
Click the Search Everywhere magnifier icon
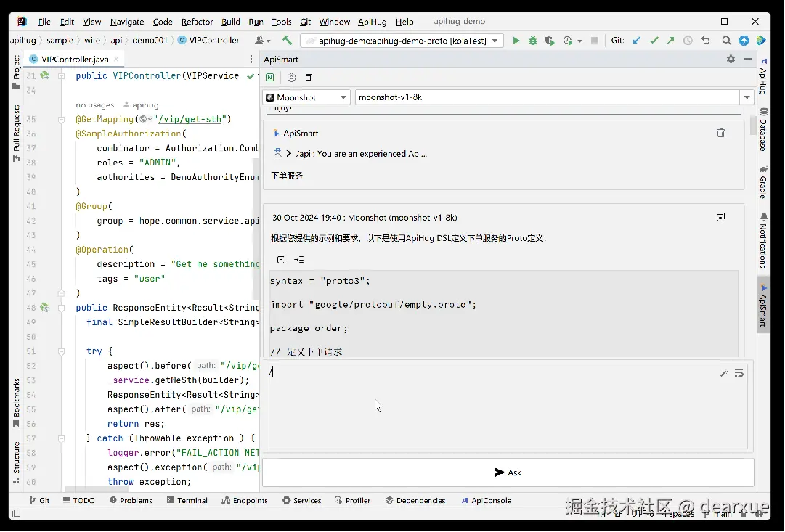pyautogui.click(x=726, y=41)
